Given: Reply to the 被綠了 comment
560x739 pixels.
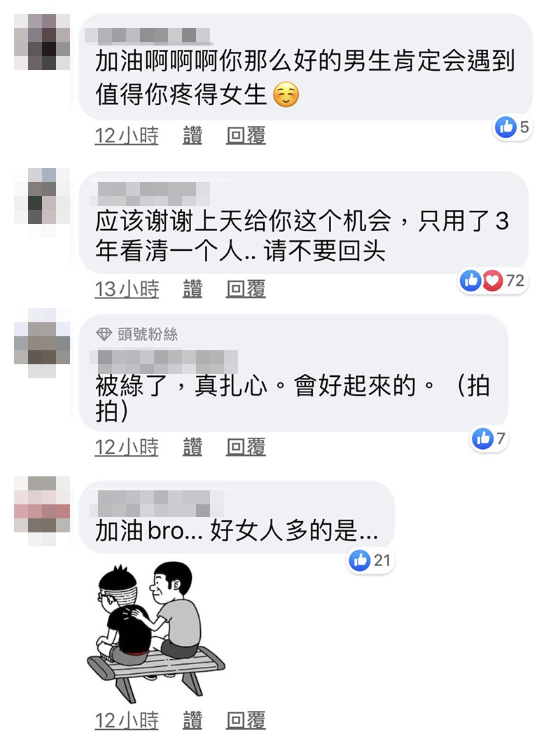Looking at the screenshot, I should click(246, 447).
